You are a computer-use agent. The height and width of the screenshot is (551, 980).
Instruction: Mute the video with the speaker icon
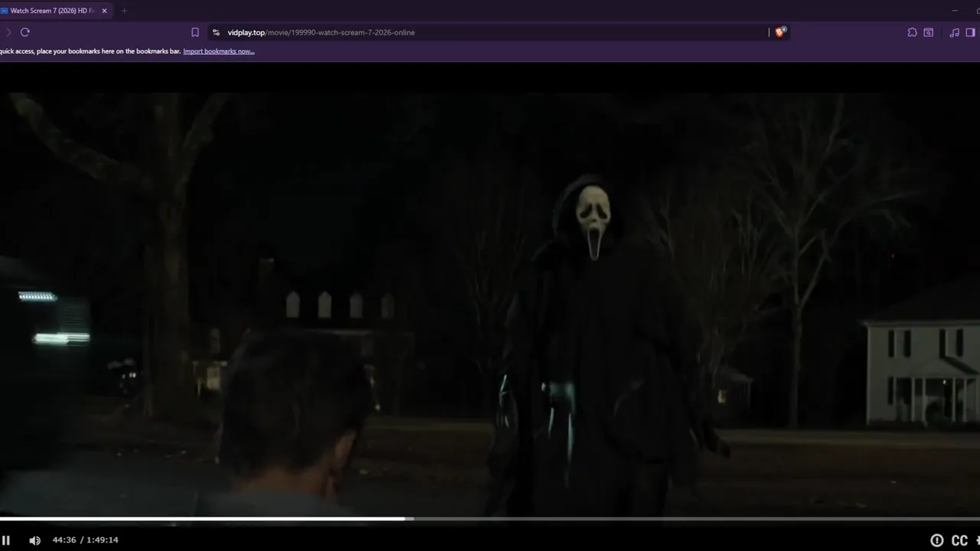tap(34, 540)
